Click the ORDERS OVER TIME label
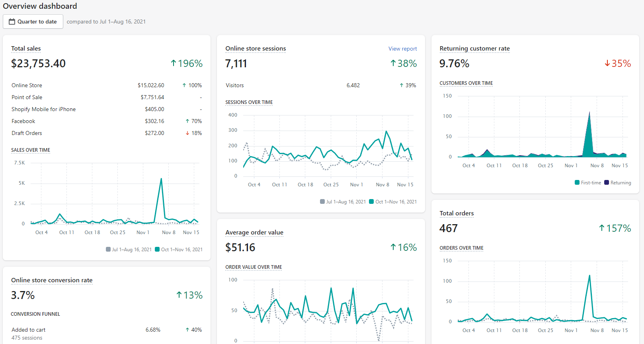 coord(461,248)
